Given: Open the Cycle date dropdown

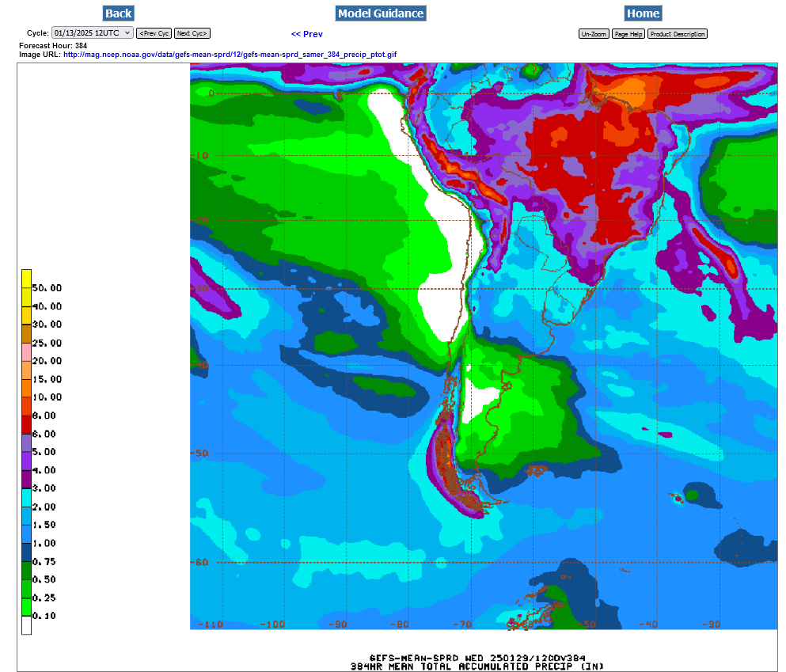Looking at the screenshot, I should 92,33.
